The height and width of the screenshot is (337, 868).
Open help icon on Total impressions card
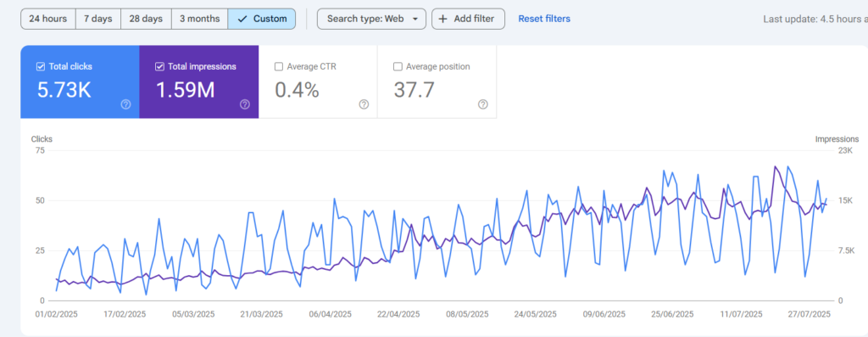tap(245, 104)
